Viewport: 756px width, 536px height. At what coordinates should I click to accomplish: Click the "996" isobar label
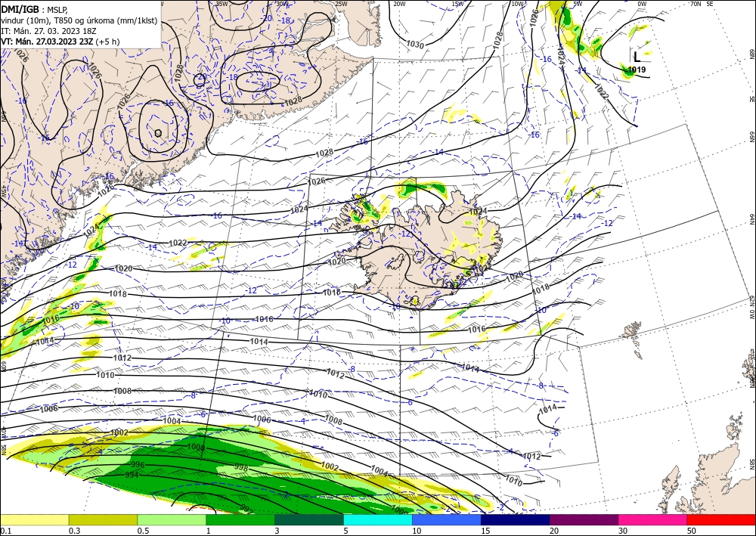coord(138,465)
